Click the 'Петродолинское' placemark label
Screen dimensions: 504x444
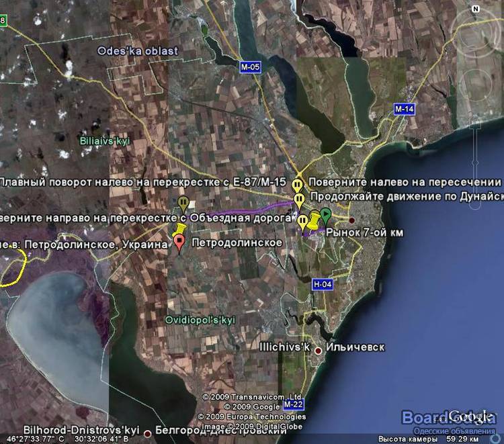(227, 242)
